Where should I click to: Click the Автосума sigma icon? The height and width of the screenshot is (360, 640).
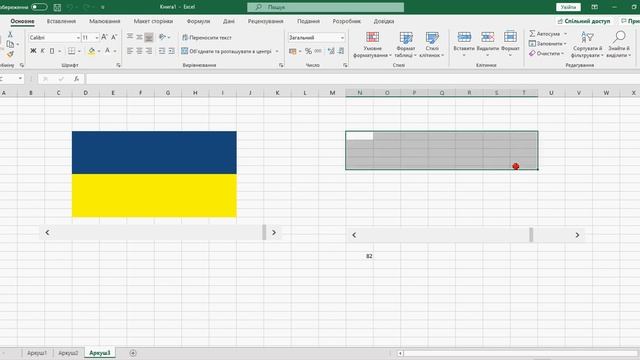[x=532, y=33]
